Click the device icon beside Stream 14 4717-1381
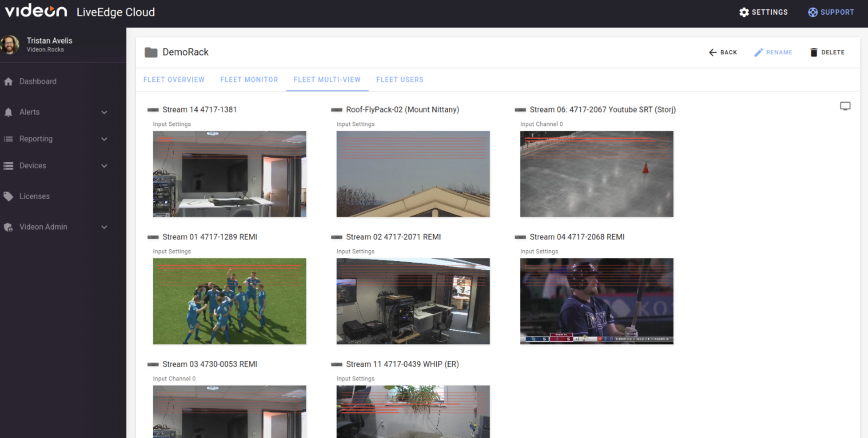 (x=153, y=110)
